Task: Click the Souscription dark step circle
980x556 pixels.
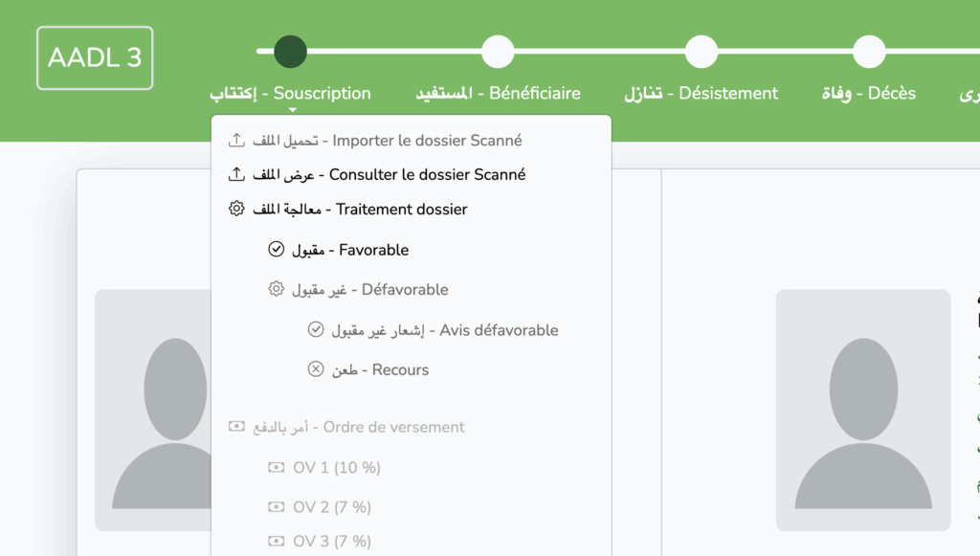Action: (290, 52)
